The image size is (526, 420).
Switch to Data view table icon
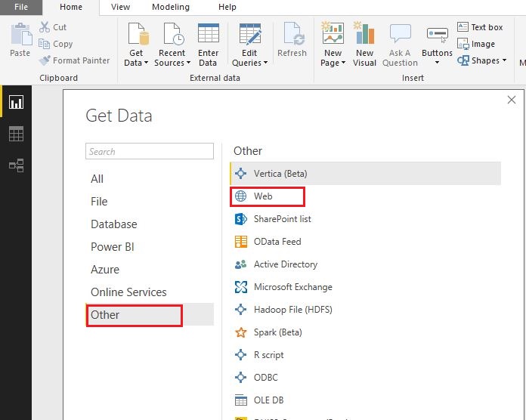pyautogui.click(x=16, y=134)
